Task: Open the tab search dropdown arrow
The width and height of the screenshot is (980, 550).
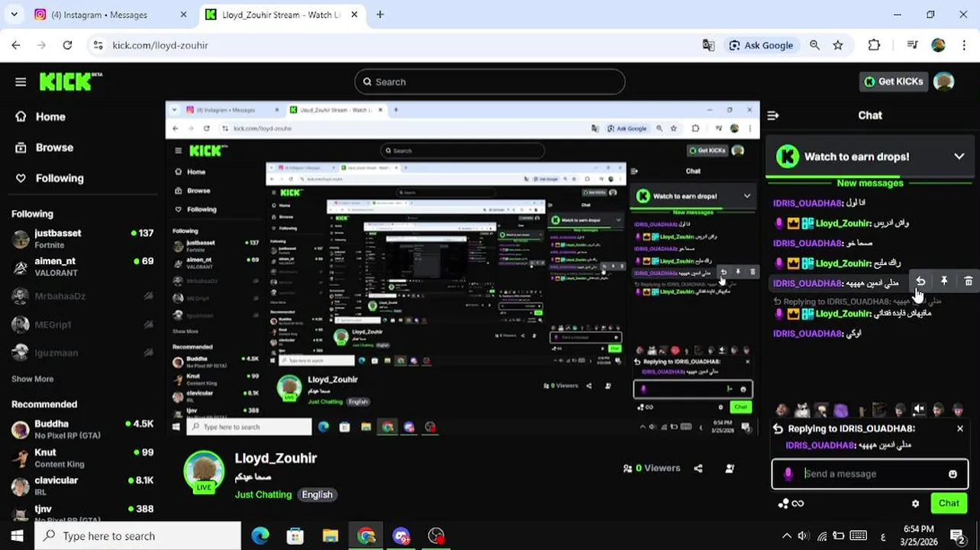Action: point(15,15)
